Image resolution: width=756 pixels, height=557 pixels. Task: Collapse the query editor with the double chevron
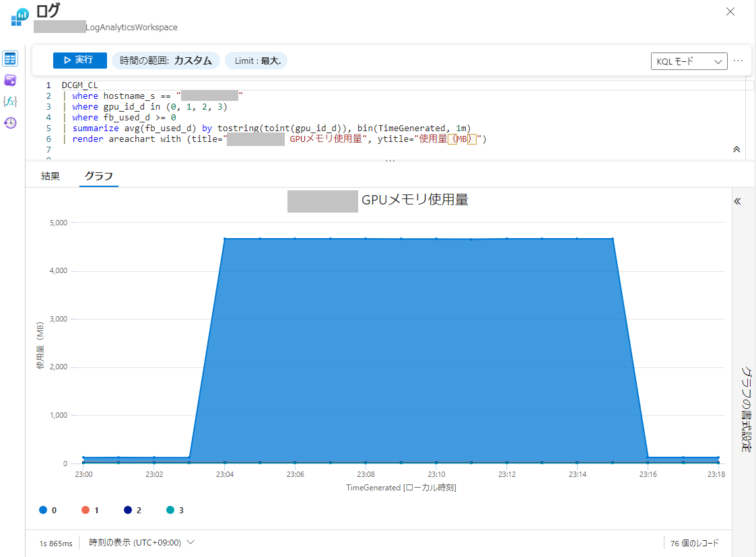point(736,149)
